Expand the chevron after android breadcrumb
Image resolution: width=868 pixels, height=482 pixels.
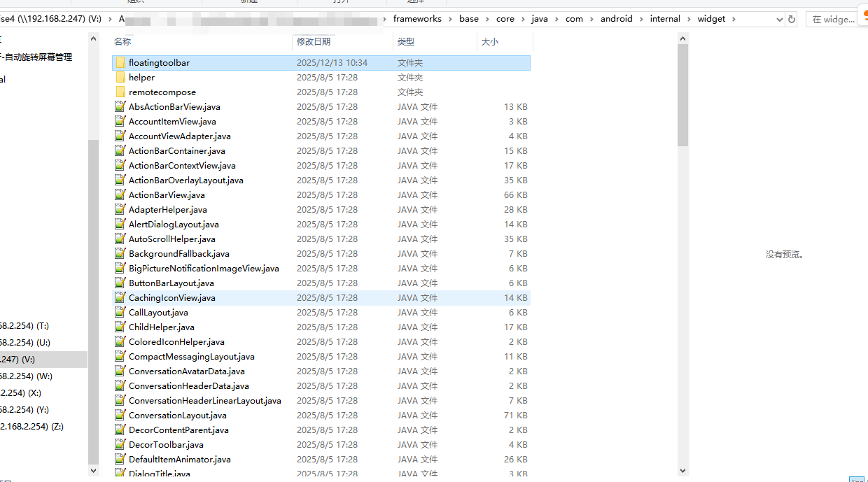tap(642, 19)
